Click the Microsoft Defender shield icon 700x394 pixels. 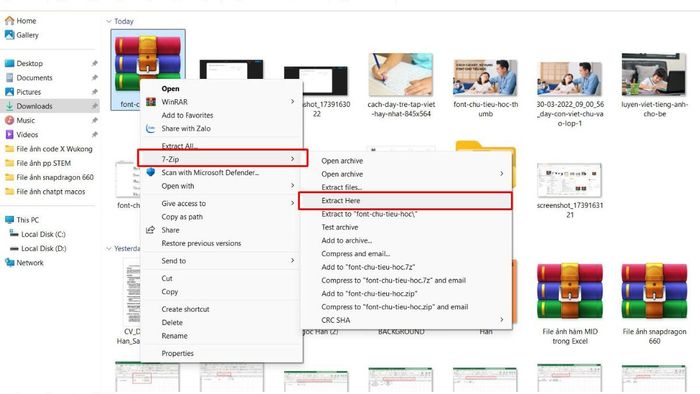[x=151, y=172]
